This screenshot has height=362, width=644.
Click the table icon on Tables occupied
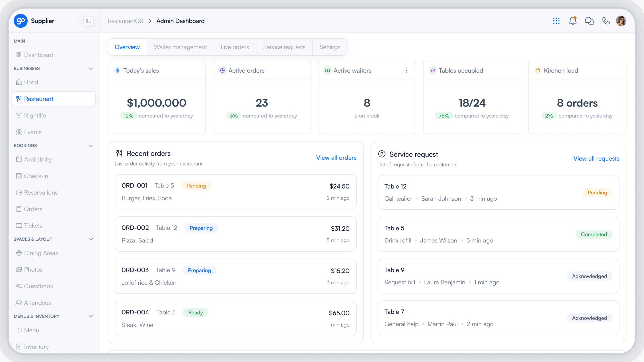click(433, 71)
